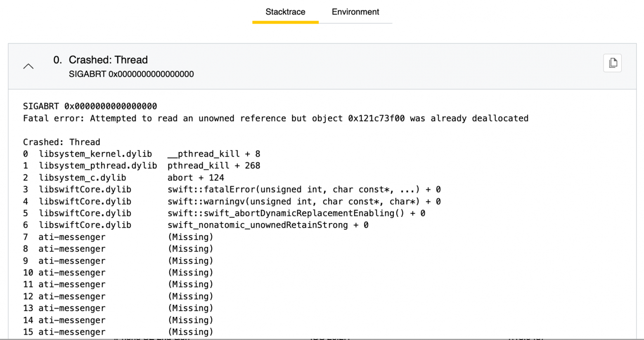The image size is (644, 340).
Task: Select frame 12 ati-messenger Missing row
Action: [116, 296]
